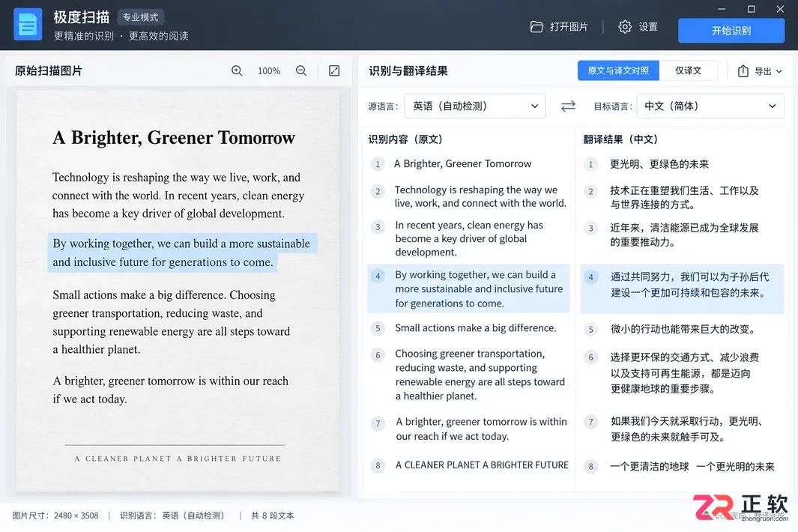Click number badge 4 in 识别内容 column
The height and width of the screenshot is (532, 798).
click(378, 276)
